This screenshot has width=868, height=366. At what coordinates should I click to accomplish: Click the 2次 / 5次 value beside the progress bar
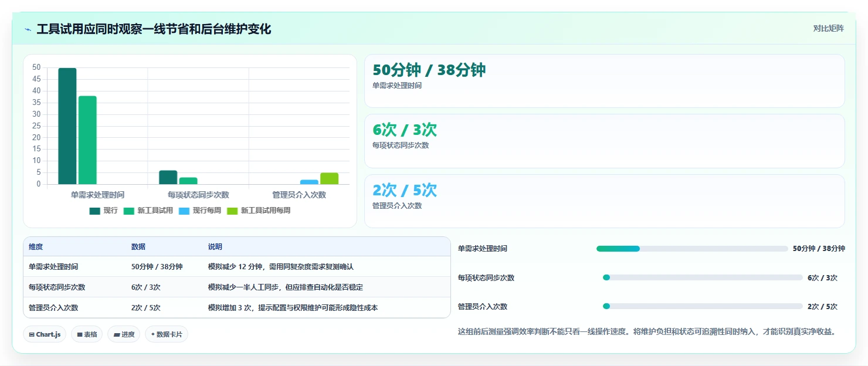click(x=822, y=307)
